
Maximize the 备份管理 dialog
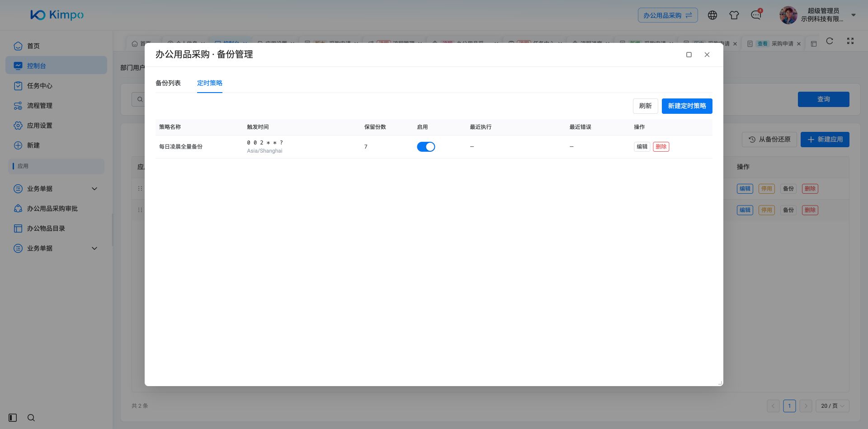tap(689, 55)
